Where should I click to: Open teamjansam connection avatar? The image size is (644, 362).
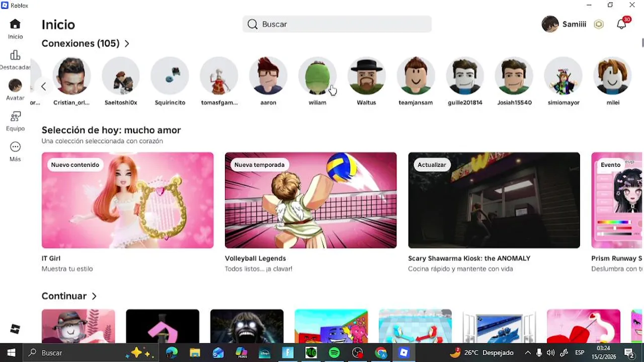(x=416, y=76)
